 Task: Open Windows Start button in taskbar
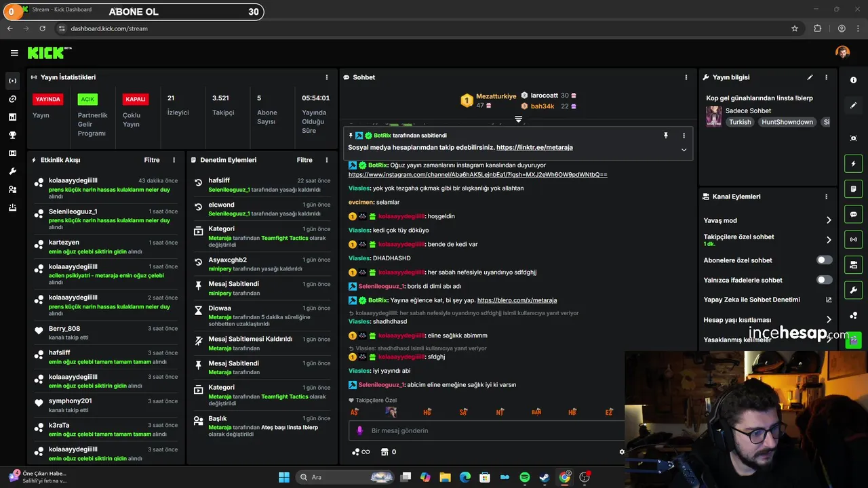(x=284, y=477)
